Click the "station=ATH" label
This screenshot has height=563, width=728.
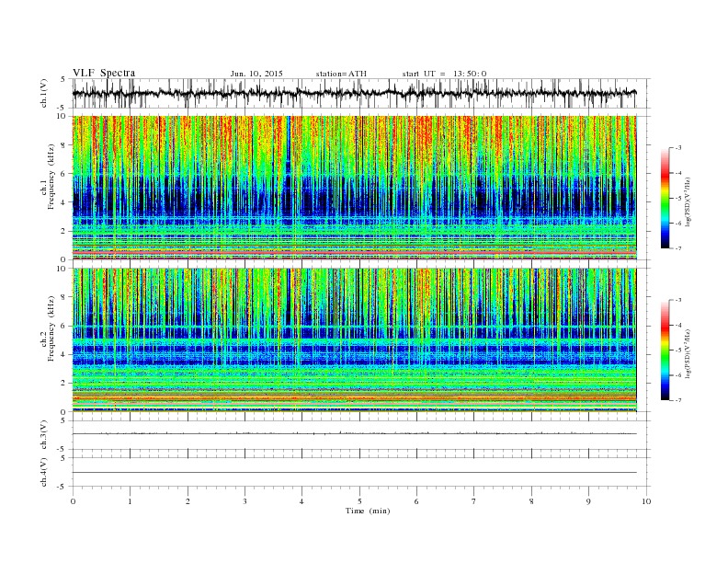tap(341, 74)
